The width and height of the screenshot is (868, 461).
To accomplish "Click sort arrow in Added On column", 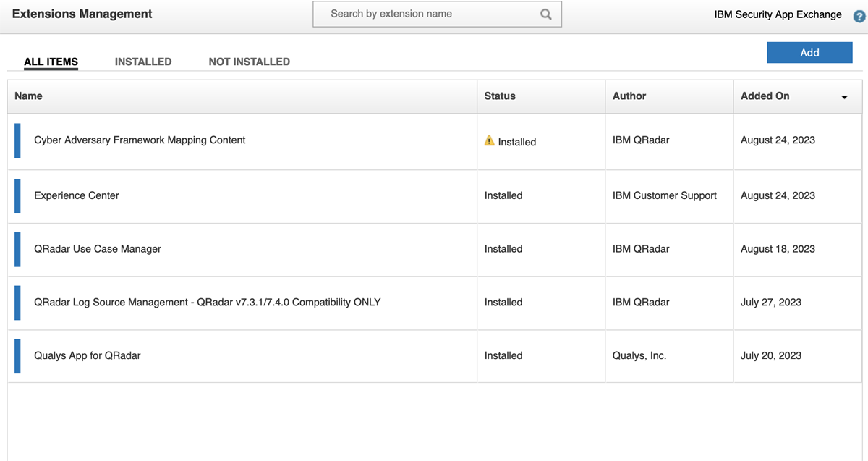I will [844, 97].
